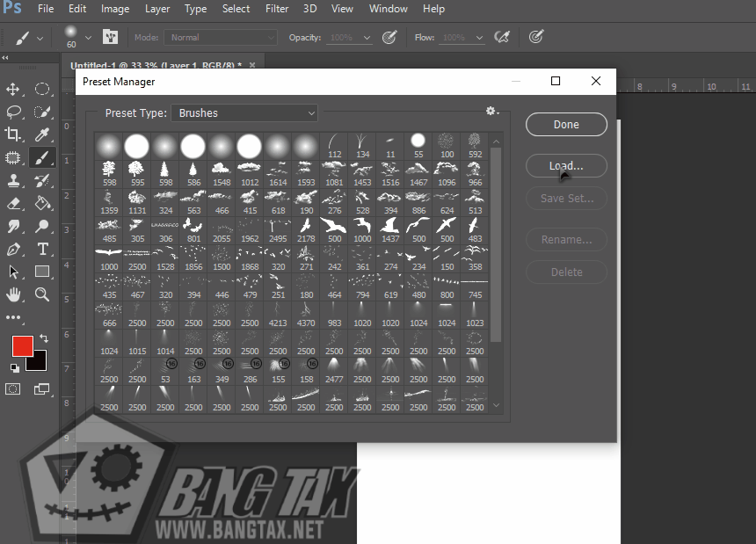This screenshot has height=544, width=756.
Task: Click the Save Set... button
Action: point(566,199)
